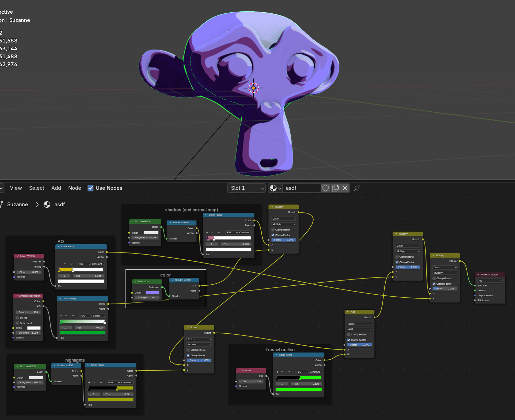Select the Emission node header
Image resolution: width=515 pixels, height=420 pixels.
pyautogui.click(x=147, y=281)
